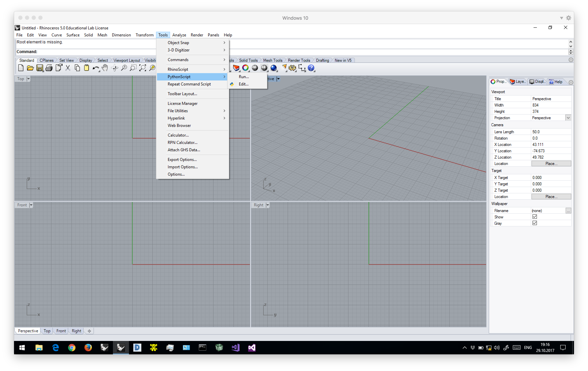Click the Copy toolbar icon
Viewport: 588px width, 371px height.
pos(77,68)
